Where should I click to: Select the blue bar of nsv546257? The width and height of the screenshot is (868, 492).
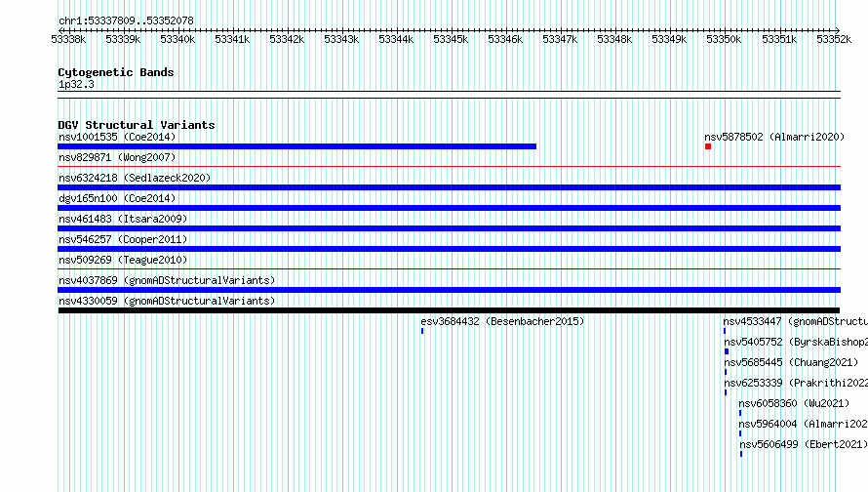(449, 249)
